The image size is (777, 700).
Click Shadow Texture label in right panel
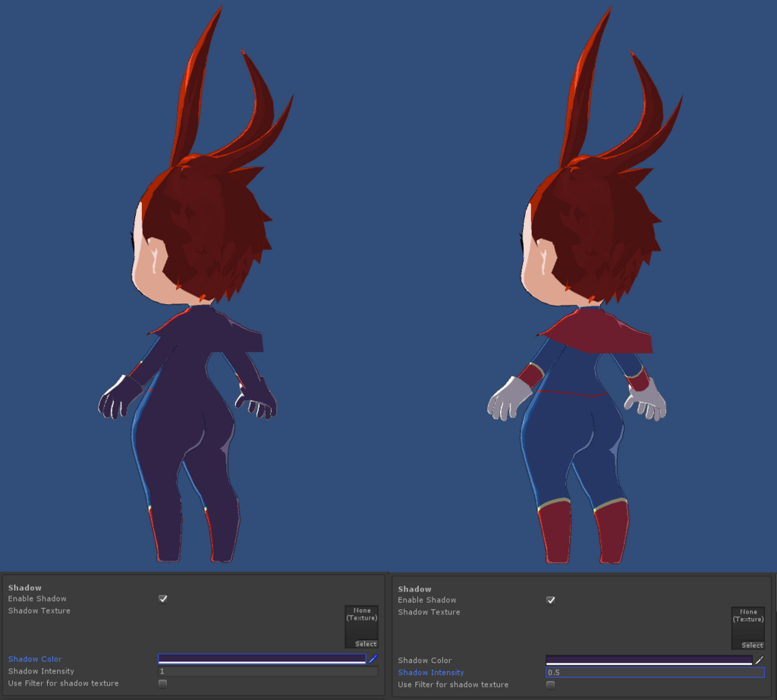point(429,612)
